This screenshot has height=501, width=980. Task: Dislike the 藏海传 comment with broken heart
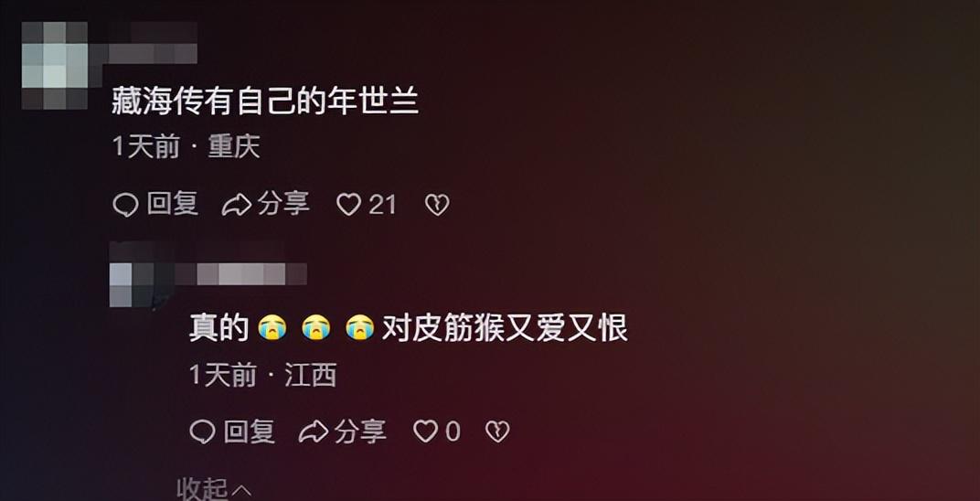coord(437,205)
